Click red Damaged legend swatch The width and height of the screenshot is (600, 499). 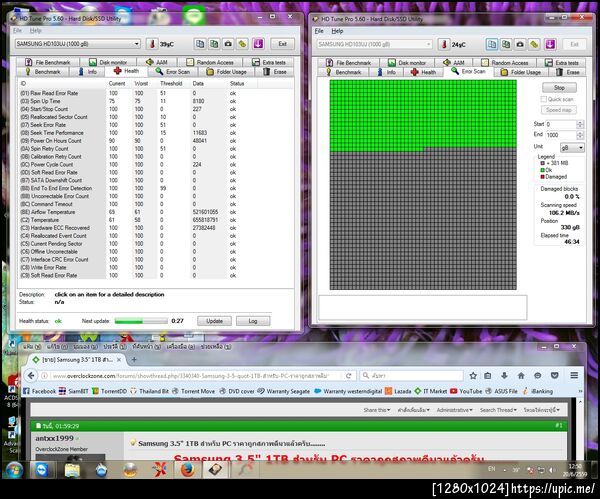pos(542,177)
